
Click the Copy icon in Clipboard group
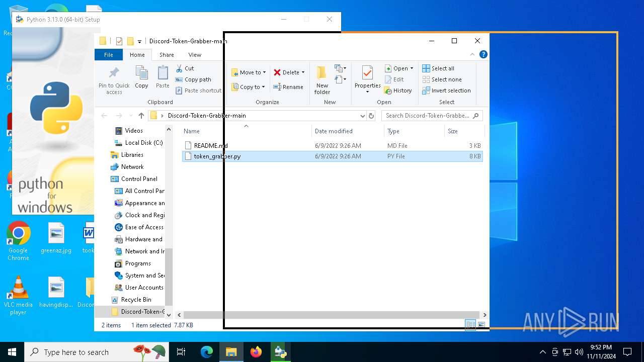[141, 77]
